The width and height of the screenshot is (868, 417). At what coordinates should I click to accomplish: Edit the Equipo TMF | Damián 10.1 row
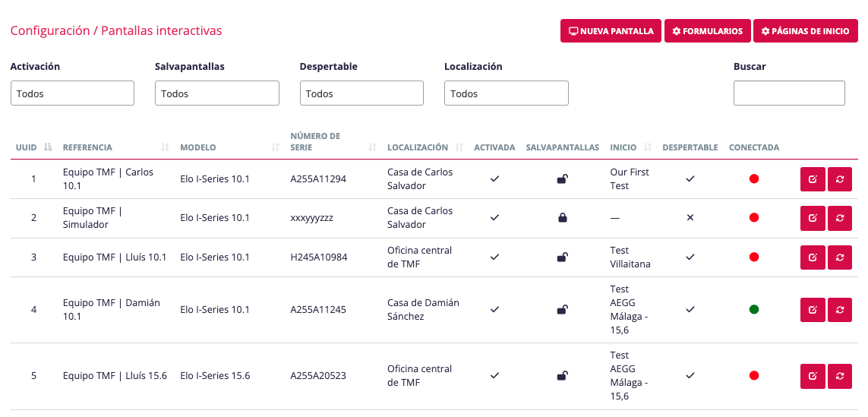click(x=813, y=310)
